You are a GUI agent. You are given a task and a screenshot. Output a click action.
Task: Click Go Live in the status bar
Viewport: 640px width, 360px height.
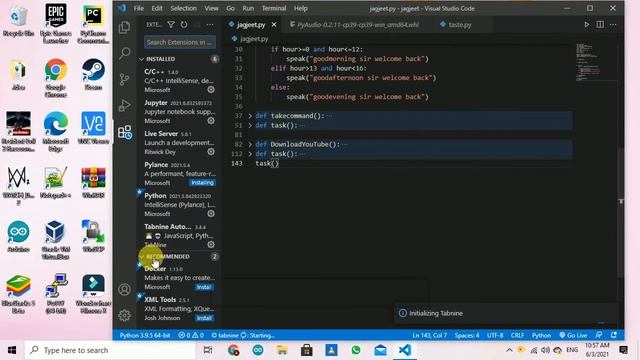click(573, 335)
